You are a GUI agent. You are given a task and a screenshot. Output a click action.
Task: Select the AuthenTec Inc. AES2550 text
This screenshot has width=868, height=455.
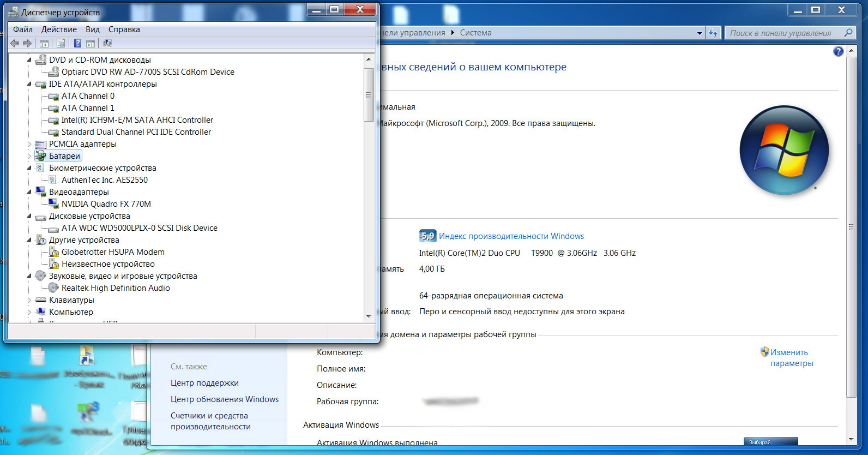[x=105, y=180]
